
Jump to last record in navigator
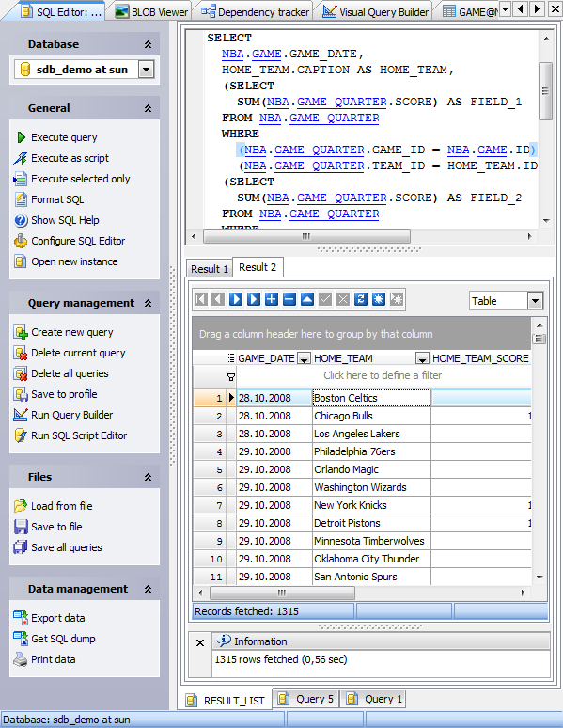(x=254, y=299)
